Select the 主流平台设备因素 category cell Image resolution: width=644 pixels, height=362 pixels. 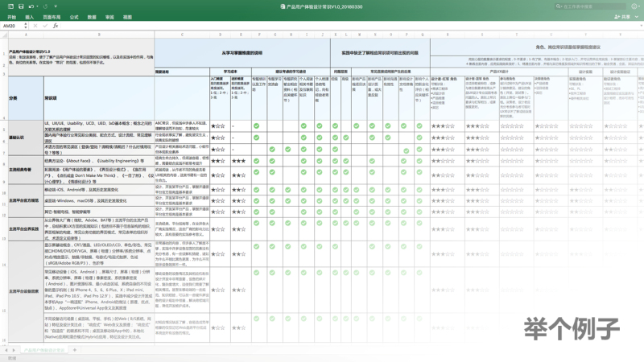[26, 291]
